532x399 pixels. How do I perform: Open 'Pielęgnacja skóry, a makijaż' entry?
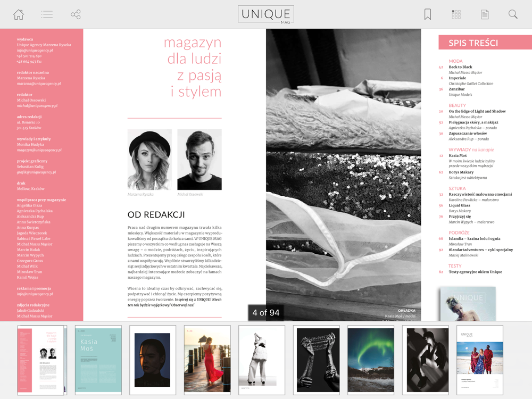pos(473,122)
